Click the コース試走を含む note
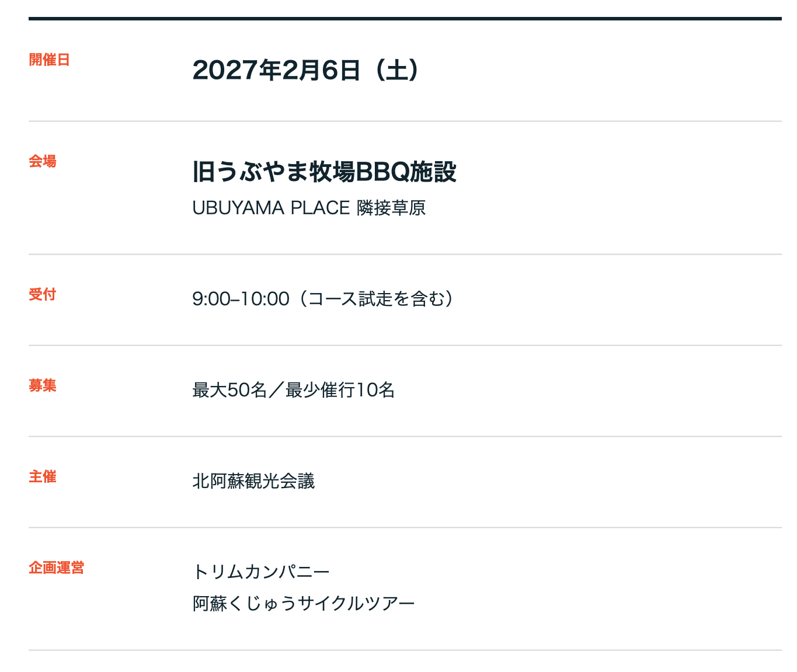The image size is (797, 672). (x=376, y=299)
